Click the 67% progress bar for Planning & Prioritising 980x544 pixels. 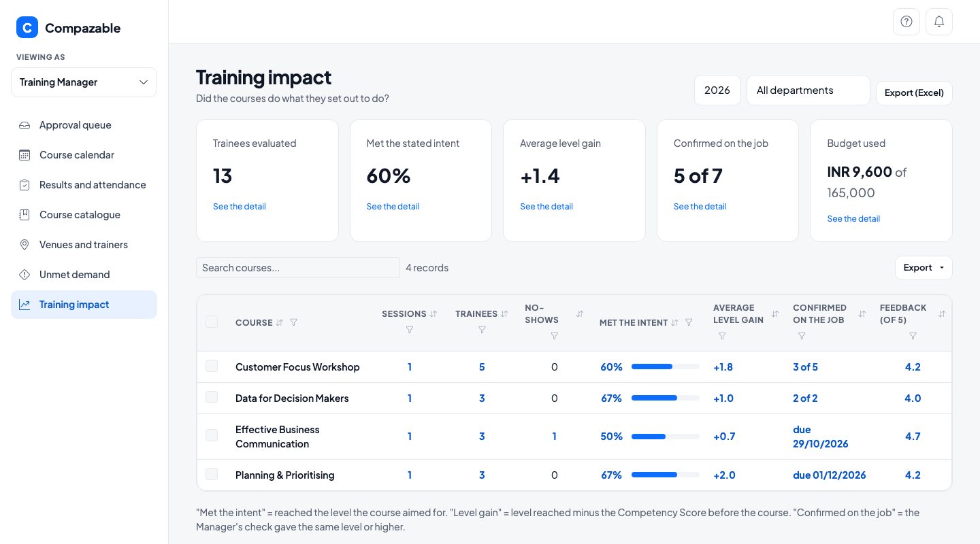click(x=666, y=475)
